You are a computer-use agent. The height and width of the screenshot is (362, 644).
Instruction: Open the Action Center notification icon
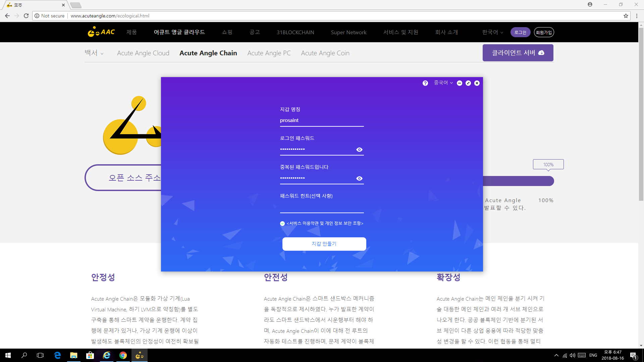(633, 355)
